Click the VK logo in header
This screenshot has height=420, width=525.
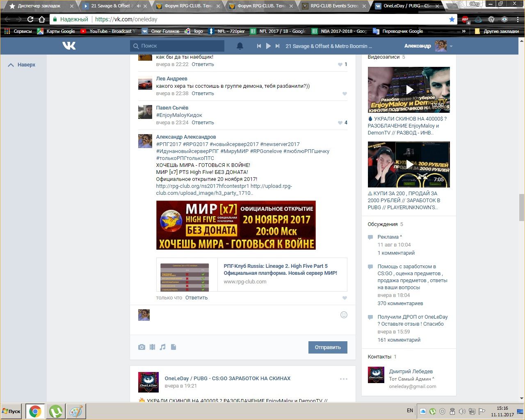(x=69, y=46)
